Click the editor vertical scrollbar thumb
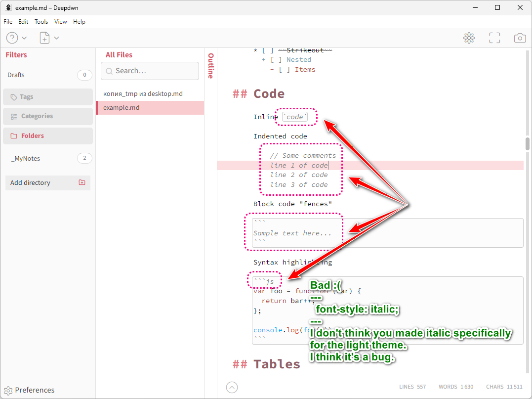The width and height of the screenshot is (532, 399). 527,144
